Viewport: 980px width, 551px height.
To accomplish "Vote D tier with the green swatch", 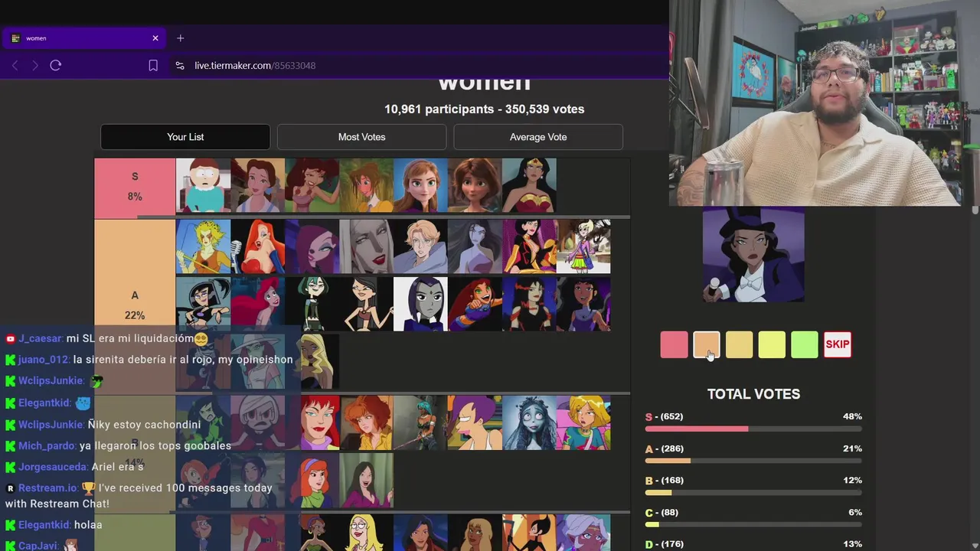I will pyautogui.click(x=804, y=344).
